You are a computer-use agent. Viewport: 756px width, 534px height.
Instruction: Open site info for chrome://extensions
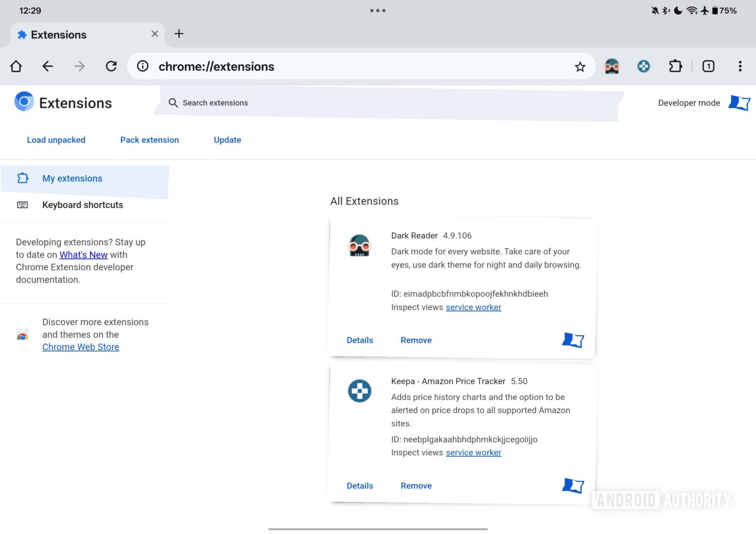[x=142, y=66]
